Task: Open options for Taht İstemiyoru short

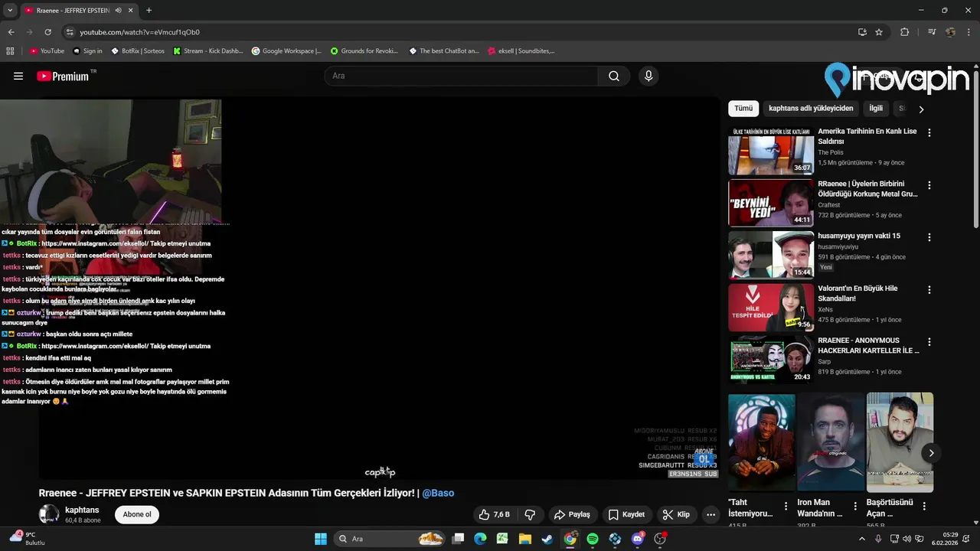Action: pos(786,506)
